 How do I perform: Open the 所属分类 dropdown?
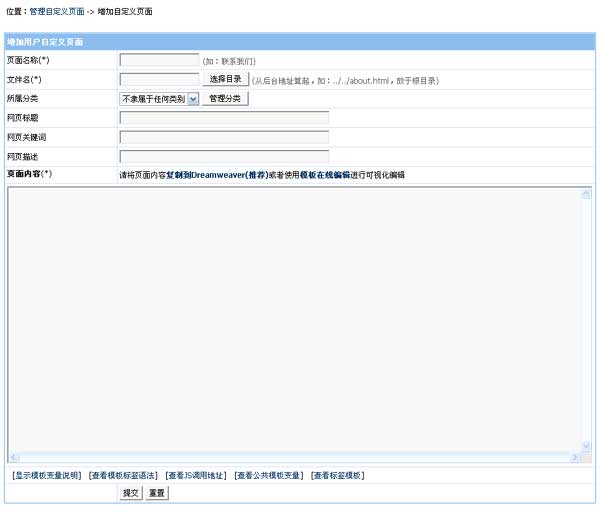(159, 99)
